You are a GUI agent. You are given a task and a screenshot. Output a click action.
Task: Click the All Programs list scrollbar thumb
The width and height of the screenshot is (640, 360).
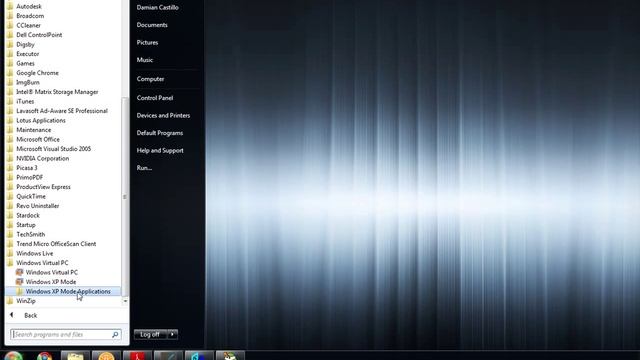click(125, 197)
